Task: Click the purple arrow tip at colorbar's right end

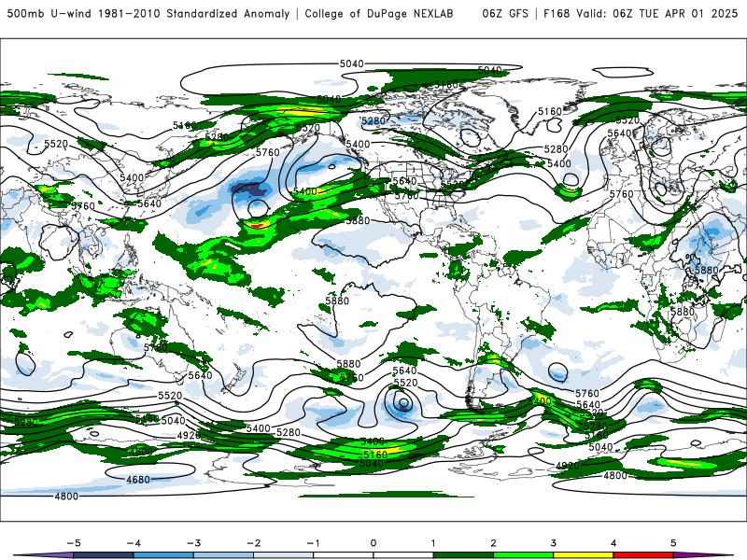Action: (x=703, y=555)
